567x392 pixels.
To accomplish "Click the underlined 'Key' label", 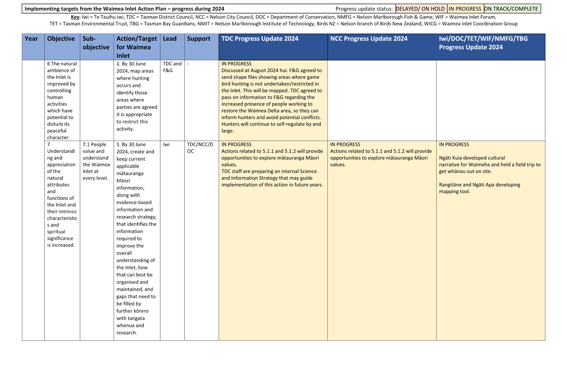I will coord(75,17).
